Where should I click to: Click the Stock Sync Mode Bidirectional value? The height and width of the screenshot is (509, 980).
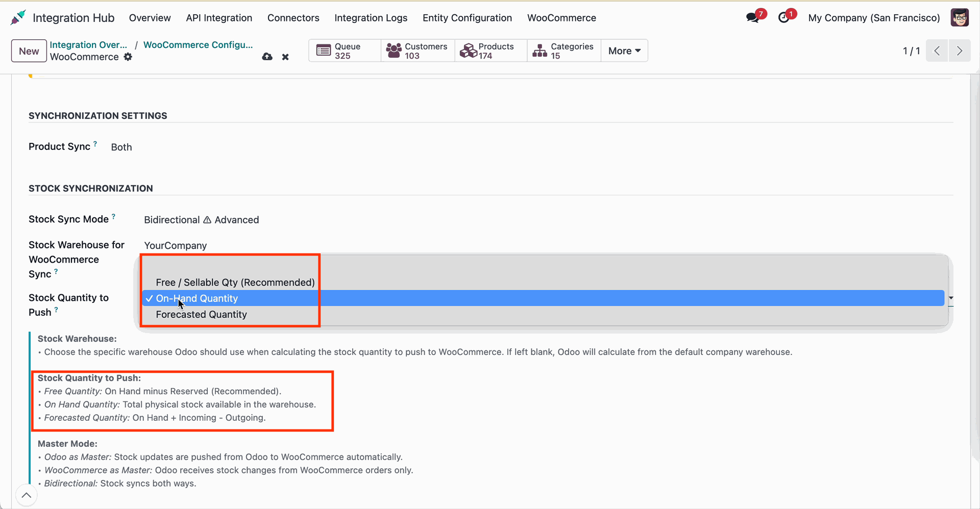(201, 220)
